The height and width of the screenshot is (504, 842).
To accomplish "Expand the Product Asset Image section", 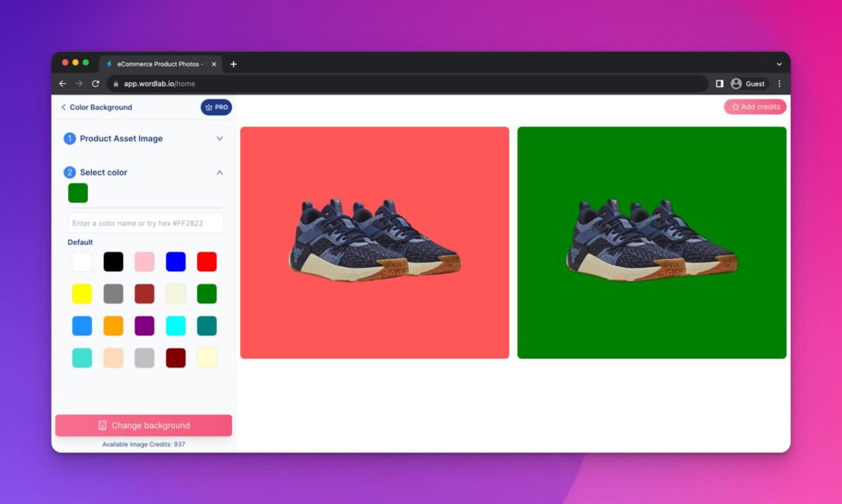I will pyautogui.click(x=219, y=138).
